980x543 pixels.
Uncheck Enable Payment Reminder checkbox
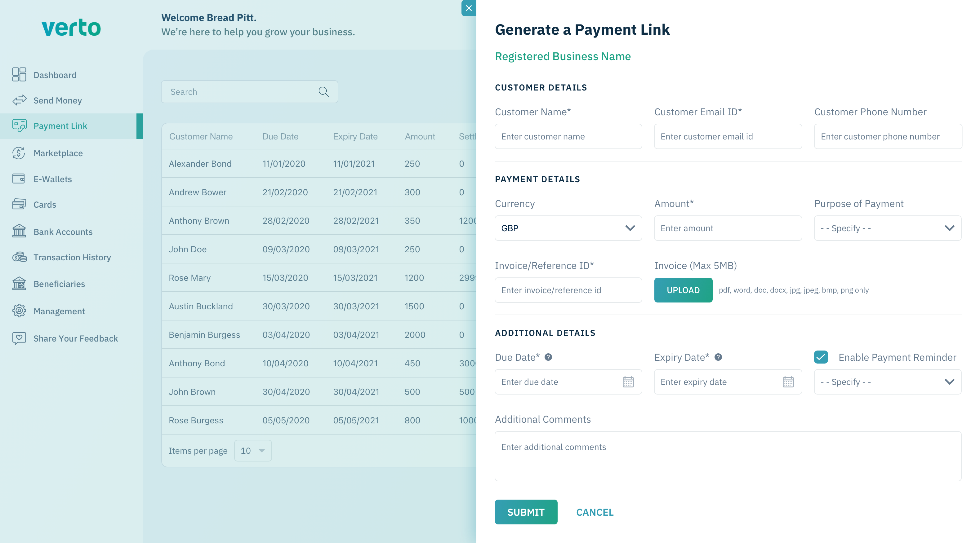point(821,357)
